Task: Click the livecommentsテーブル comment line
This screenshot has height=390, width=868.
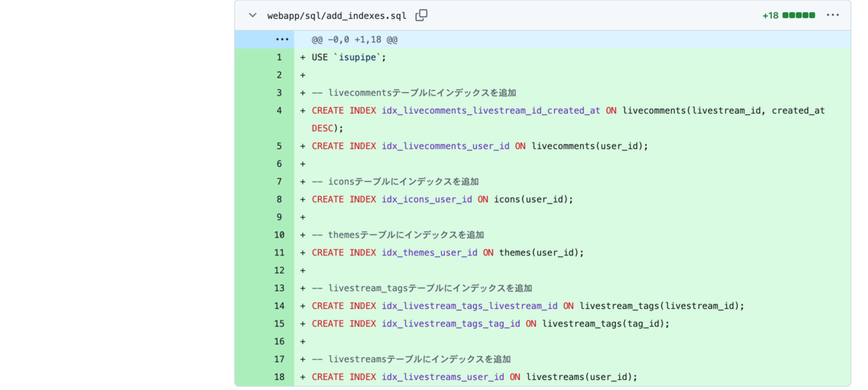Action: [x=414, y=93]
